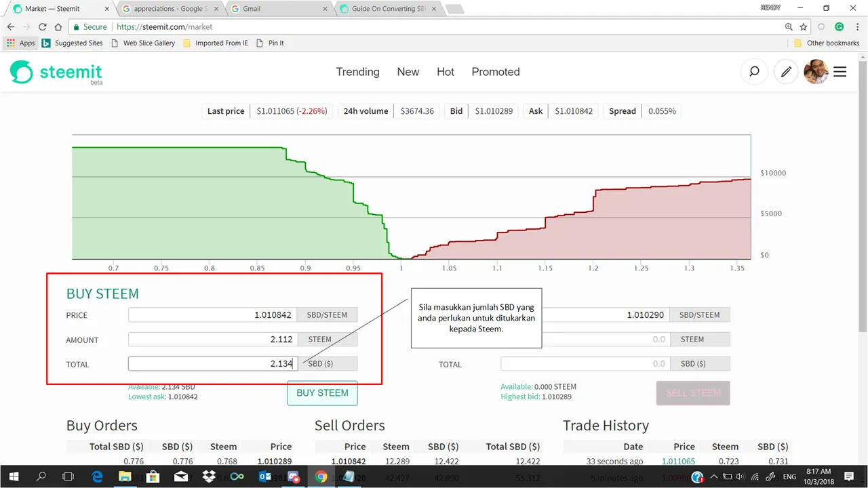868x488 pixels.
Task: Click the green Grammarly extension icon
Action: [x=840, y=27]
